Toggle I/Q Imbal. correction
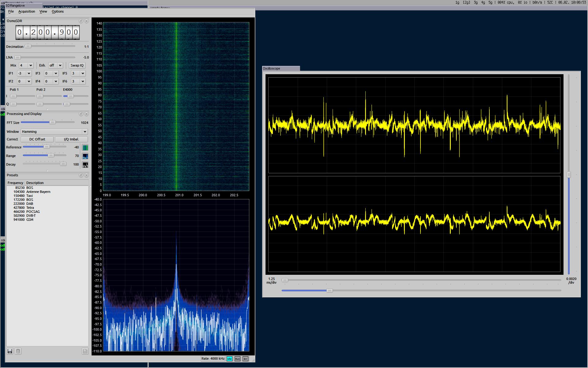 coord(71,139)
